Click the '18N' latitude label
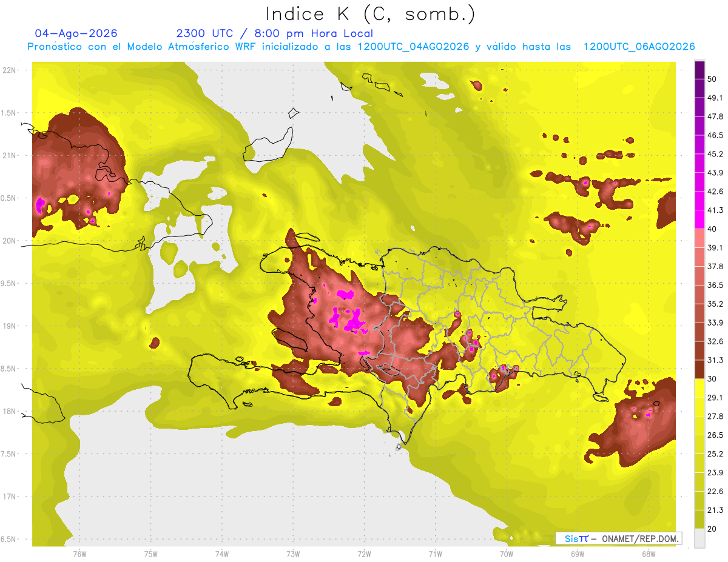The height and width of the screenshot is (562, 728). 10,411
